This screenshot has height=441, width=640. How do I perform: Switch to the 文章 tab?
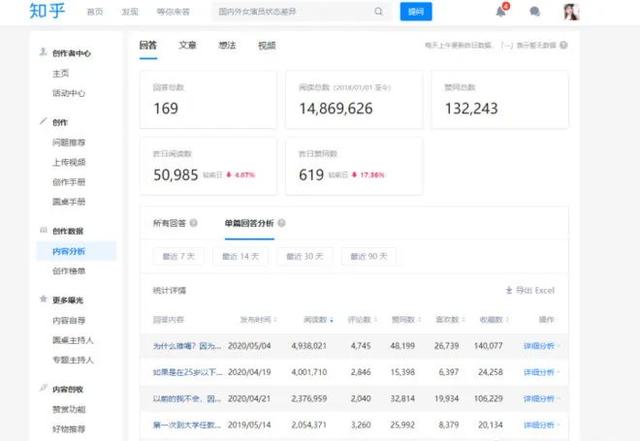tap(187, 45)
